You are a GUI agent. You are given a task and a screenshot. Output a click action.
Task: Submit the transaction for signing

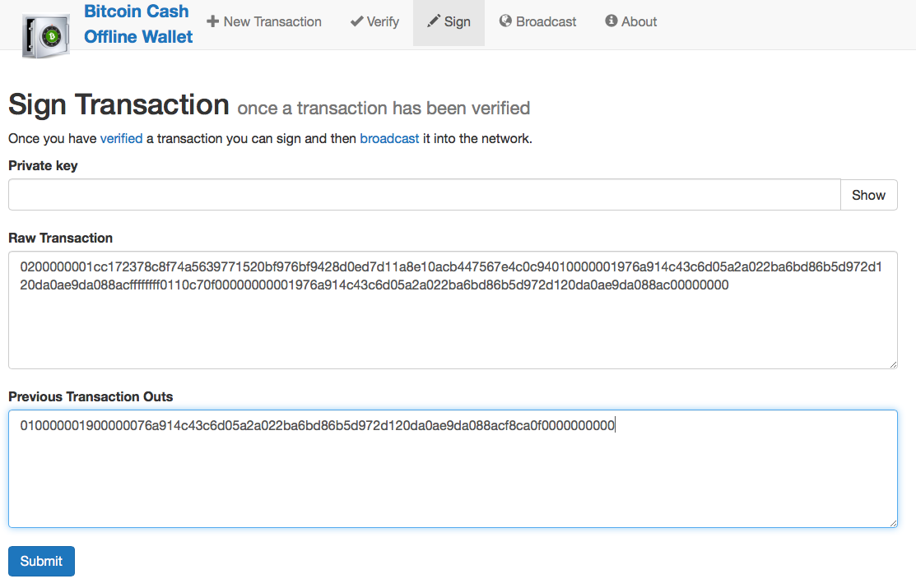tap(41, 561)
